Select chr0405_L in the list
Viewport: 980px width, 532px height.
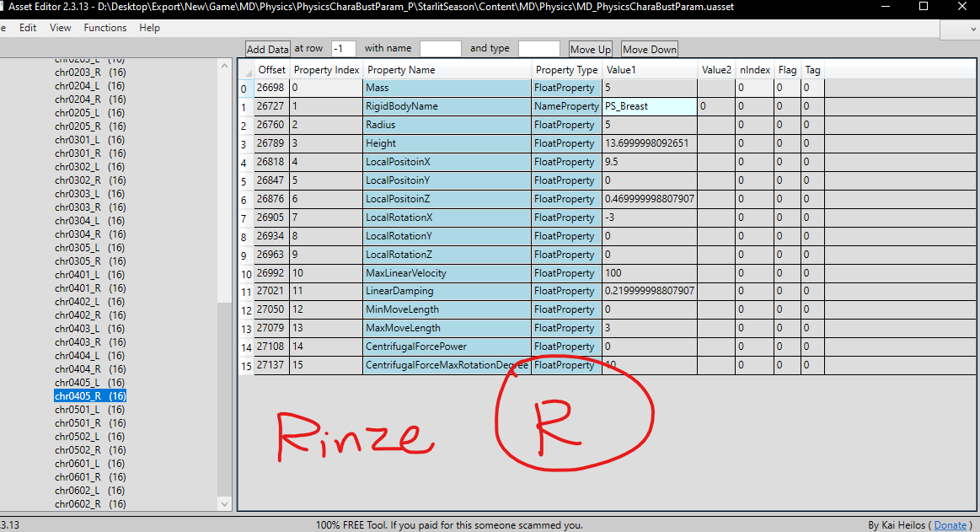coord(90,383)
